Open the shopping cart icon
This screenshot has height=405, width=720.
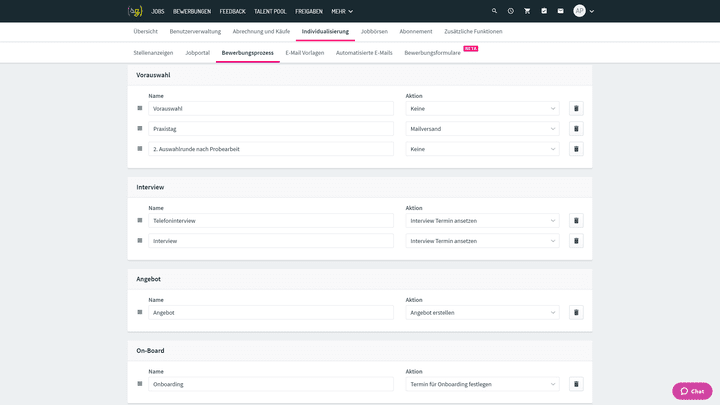(x=527, y=11)
